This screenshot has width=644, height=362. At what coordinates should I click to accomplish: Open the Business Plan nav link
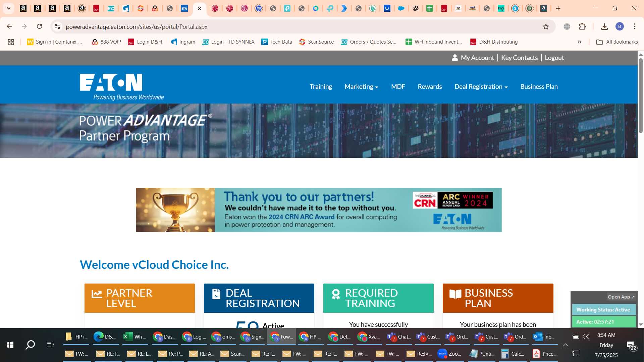pos(539,86)
